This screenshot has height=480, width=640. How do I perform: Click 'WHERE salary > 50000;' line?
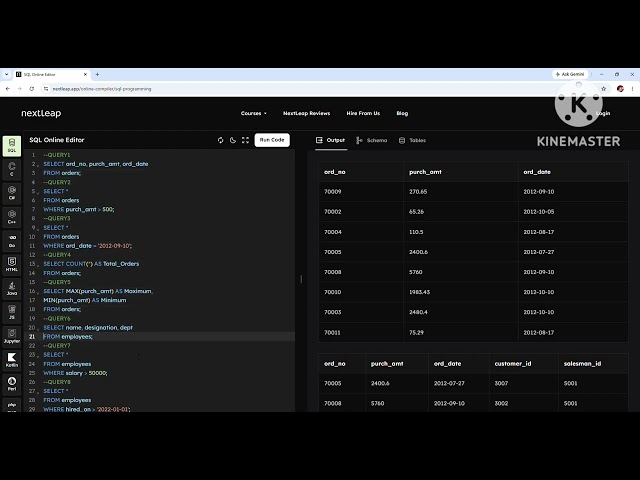pos(75,373)
